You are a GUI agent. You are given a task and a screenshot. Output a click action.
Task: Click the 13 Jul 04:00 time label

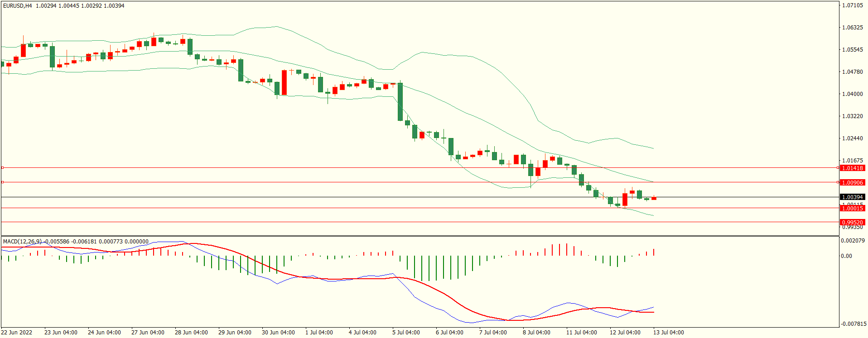[x=668, y=333]
